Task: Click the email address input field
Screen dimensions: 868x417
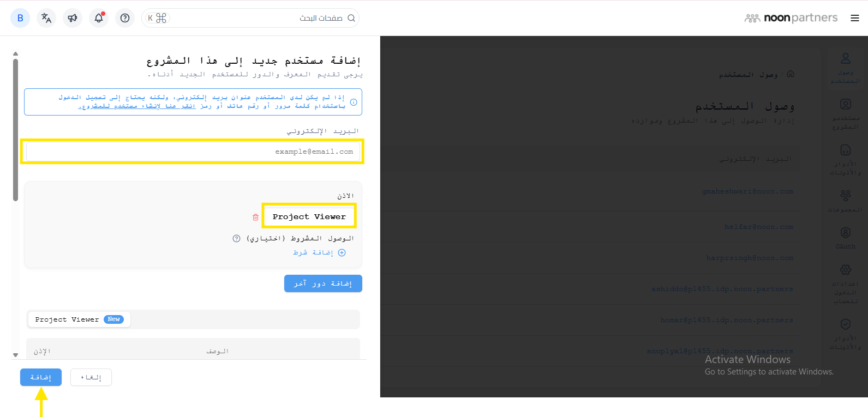Action: click(193, 152)
